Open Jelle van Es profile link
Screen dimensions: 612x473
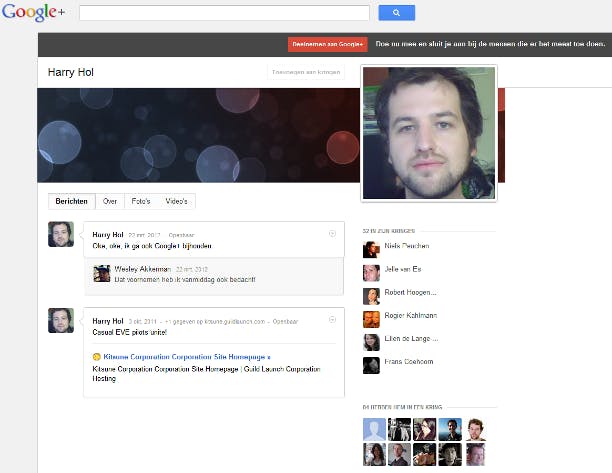[x=403, y=269]
